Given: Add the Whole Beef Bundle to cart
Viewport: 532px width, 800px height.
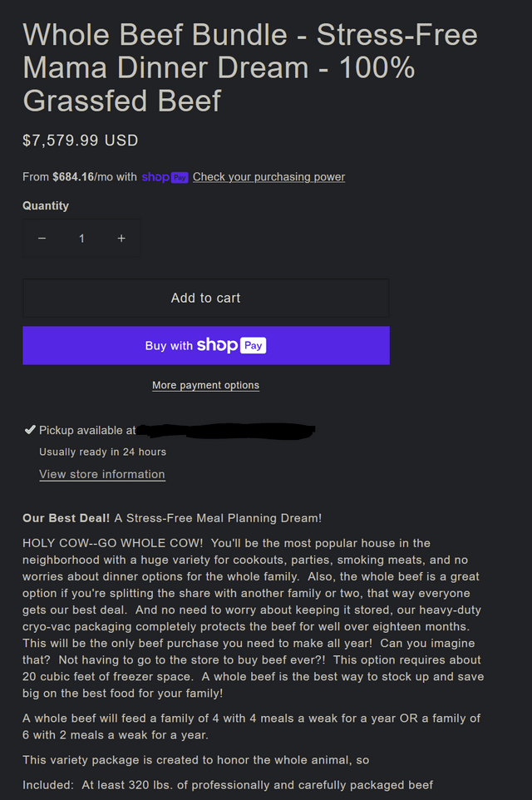Looking at the screenshot, I should pyautogui.click(x=205, y=298).
